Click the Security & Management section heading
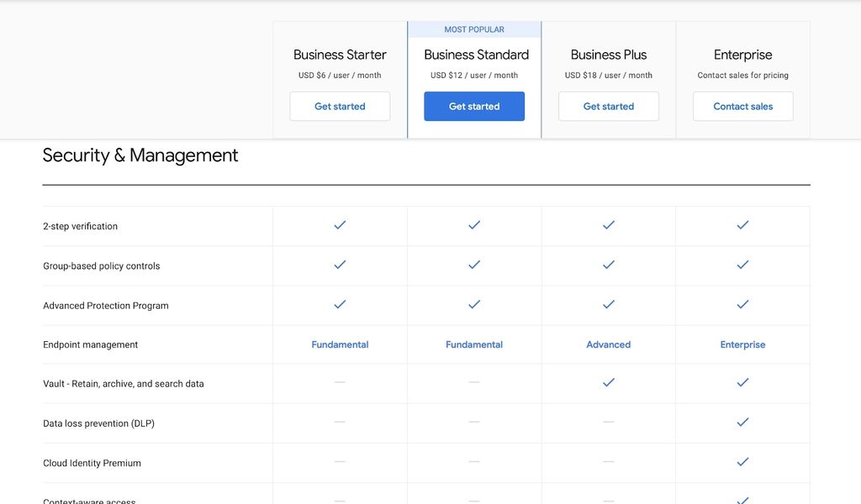 140,155
